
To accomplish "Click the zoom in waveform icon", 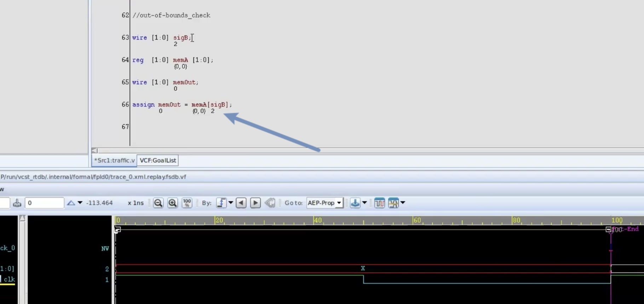I will [172, 203].
